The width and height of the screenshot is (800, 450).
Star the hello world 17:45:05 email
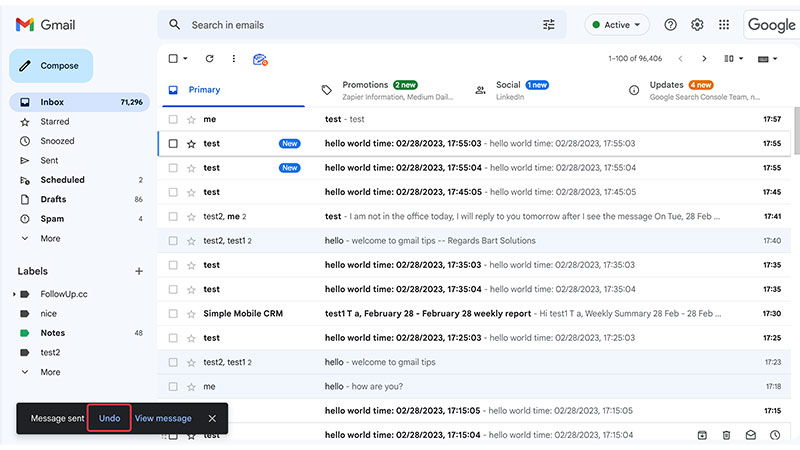point(191,192)
